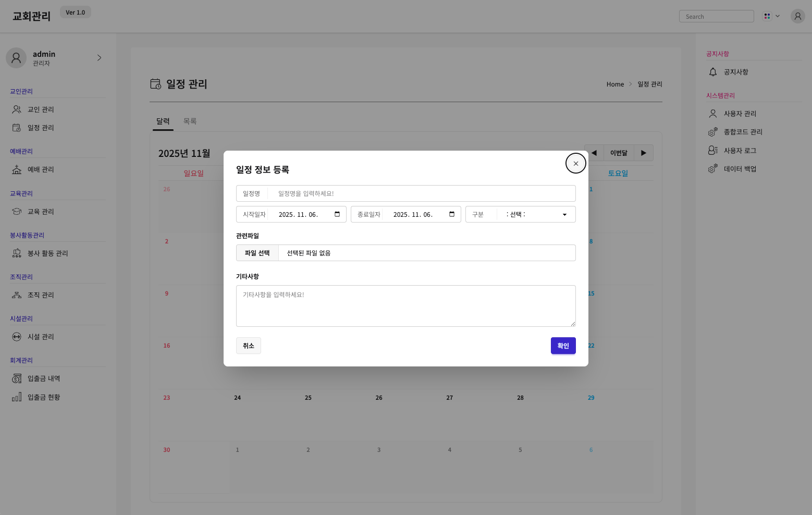
Task: Open the end date calendar picker icon
Action: 452,214
